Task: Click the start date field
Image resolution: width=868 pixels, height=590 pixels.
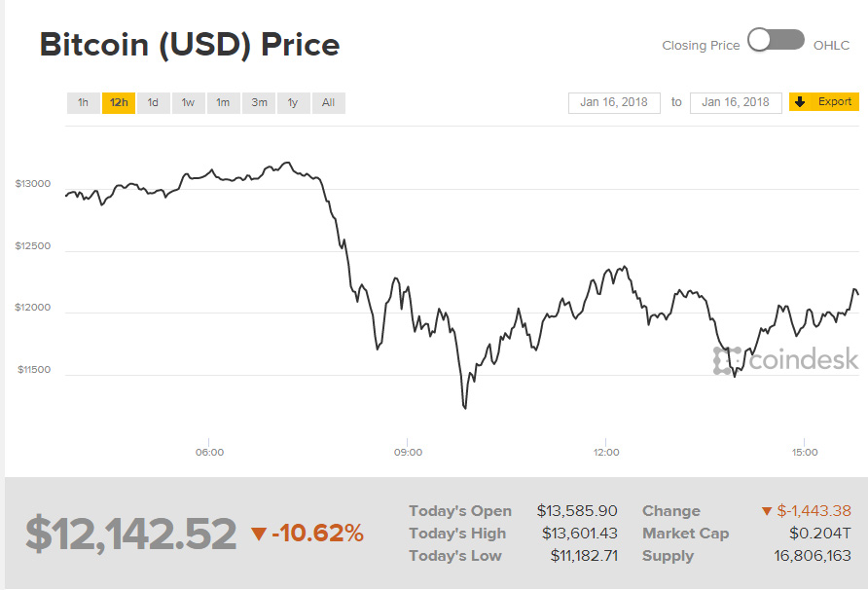Action: click(x=614, y=102)
